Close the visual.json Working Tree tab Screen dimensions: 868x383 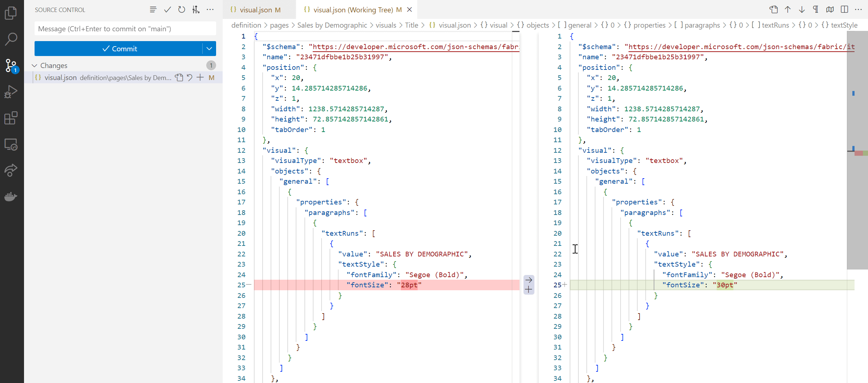(x=410, y=10)
